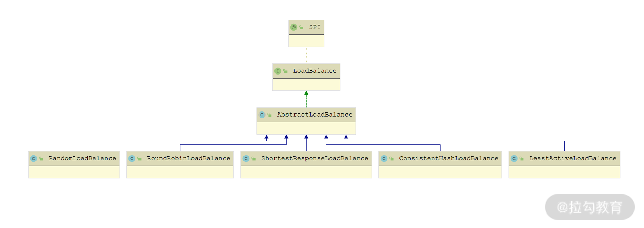The height and width of the screenshot is (228, 644).
Task: Click the class icon on RoundRobinLoadBalance
Action: [132, 159]
